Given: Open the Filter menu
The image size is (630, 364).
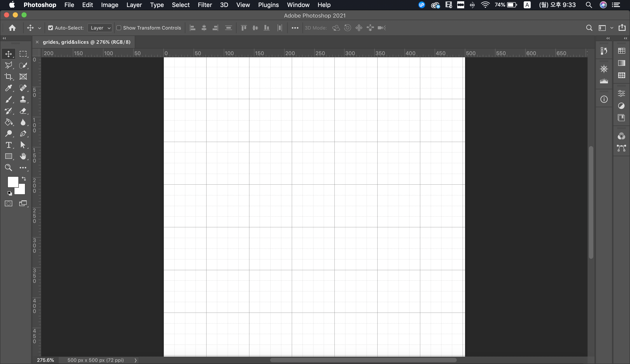Looking at the screenshot, I should click(205, 5).
